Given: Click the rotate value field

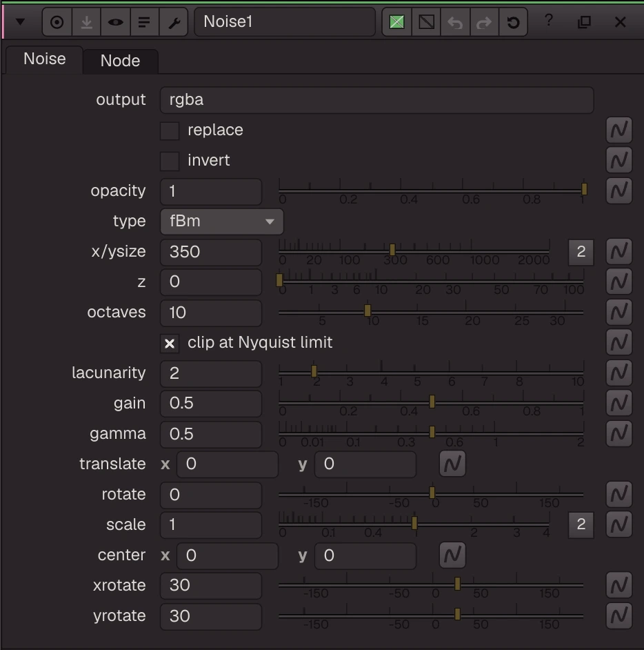Looking at the screenshot, I should click(x=211, y=495).
